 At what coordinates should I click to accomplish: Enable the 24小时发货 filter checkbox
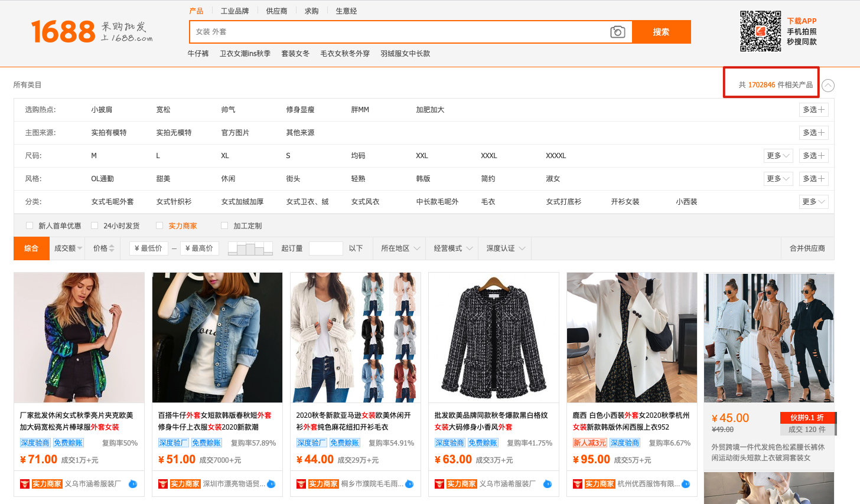coord(95,225)
